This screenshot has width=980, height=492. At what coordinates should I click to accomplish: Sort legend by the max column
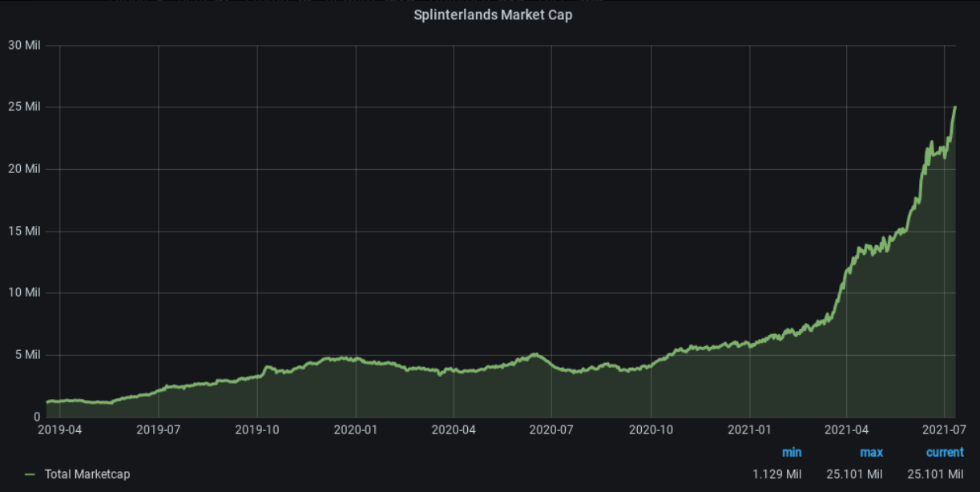click(x=871, y=453)
